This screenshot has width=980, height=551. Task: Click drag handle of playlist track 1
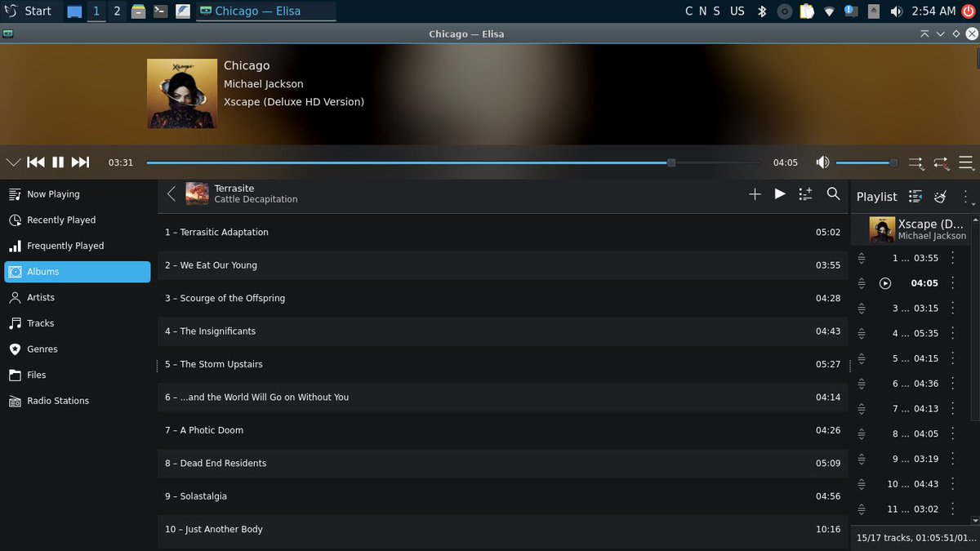click(861, 258)
